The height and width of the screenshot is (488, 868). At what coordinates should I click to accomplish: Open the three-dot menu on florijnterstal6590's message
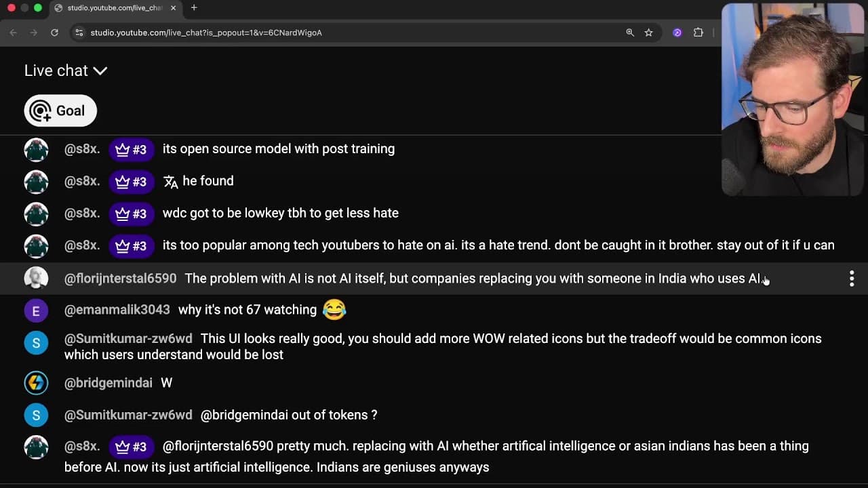(x=852, y=279)
